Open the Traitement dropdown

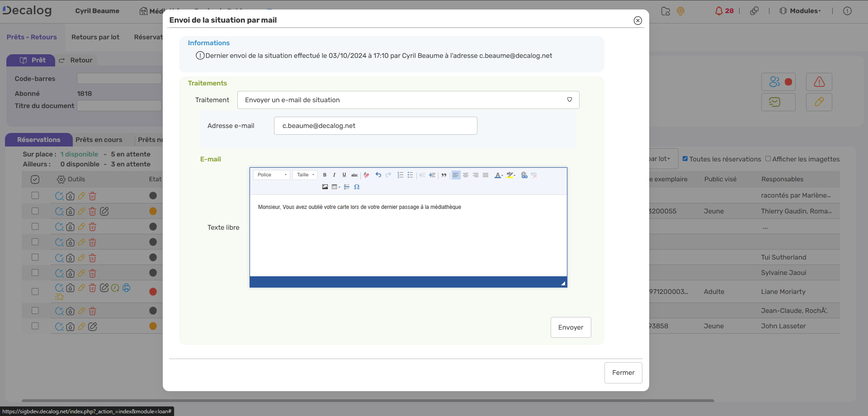tap(408, 100)
